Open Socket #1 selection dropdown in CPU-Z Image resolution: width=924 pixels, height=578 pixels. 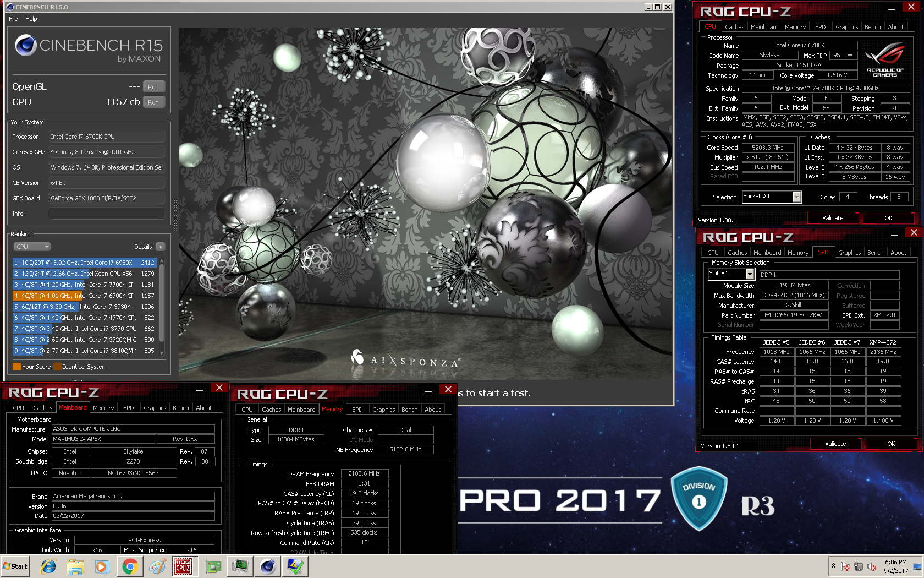pyautogui.click(x=772, y=197)
